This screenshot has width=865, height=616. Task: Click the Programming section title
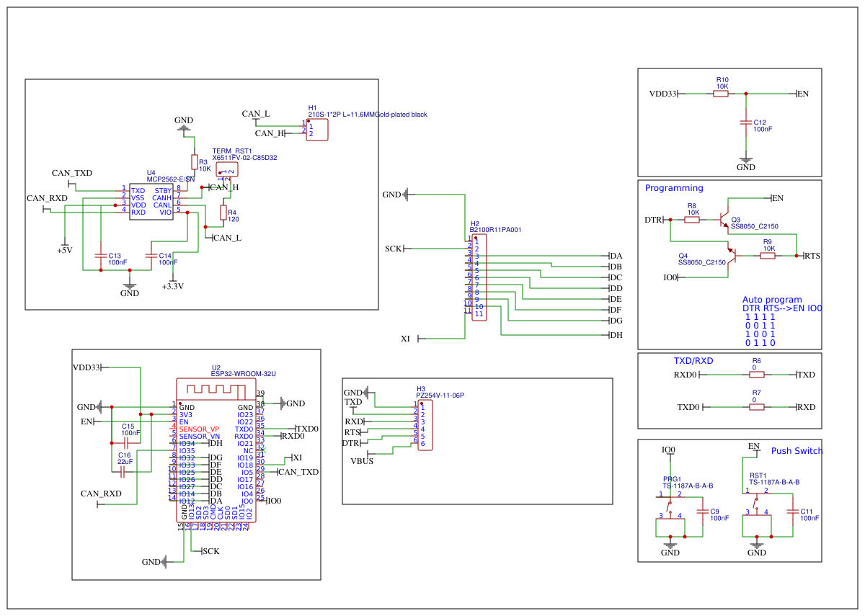click(674, 188)
